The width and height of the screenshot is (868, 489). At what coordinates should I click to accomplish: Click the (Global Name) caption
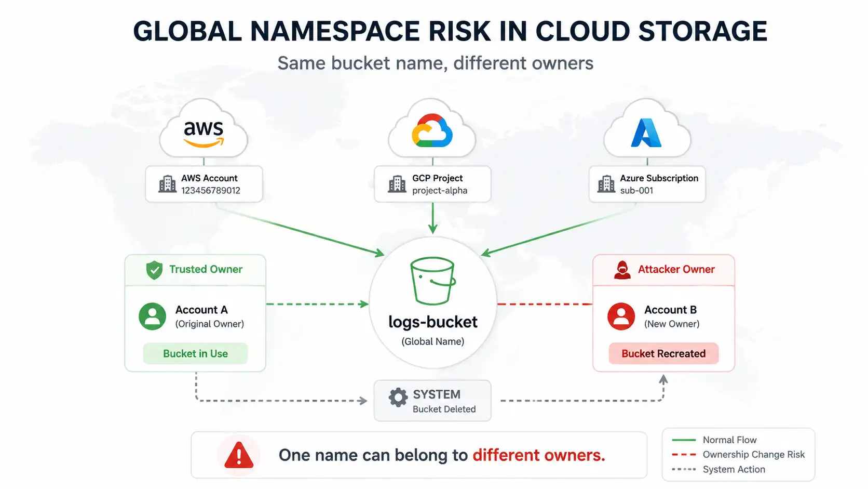click(433, 341)
